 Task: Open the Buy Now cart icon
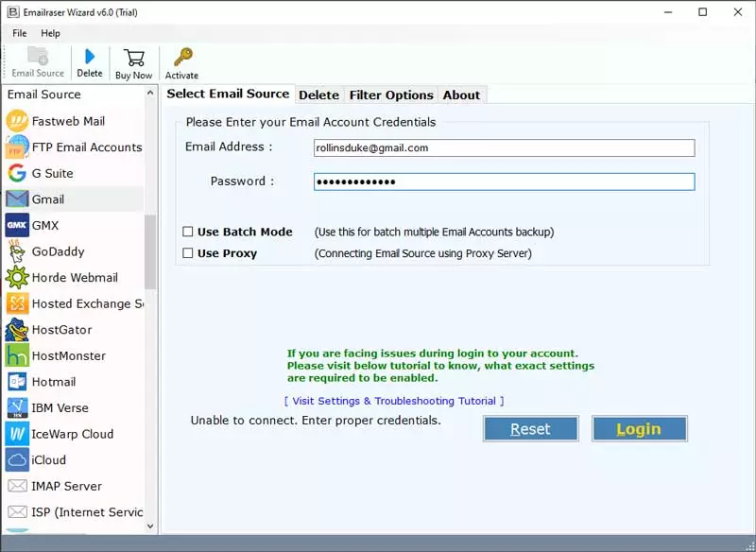pos(134,58)
